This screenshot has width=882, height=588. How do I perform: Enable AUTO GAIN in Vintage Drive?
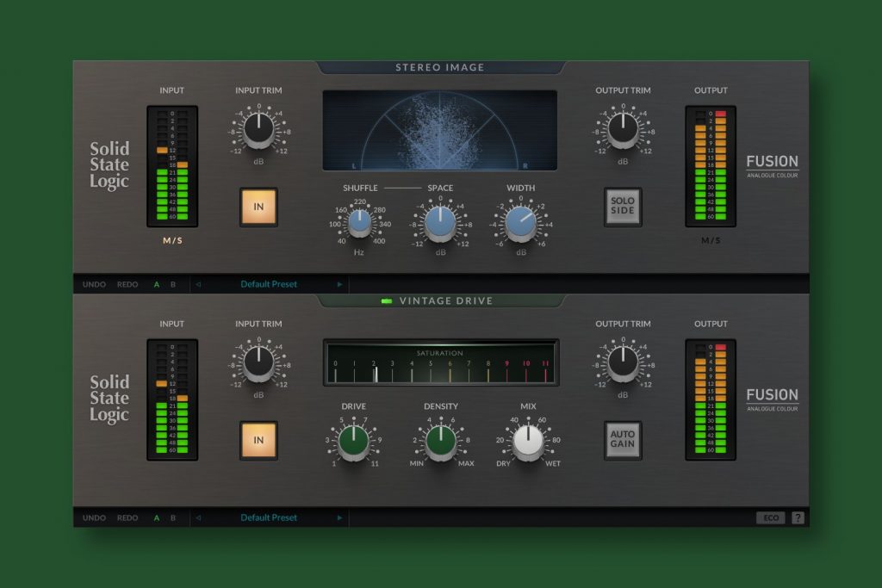[x=623, y=440]
